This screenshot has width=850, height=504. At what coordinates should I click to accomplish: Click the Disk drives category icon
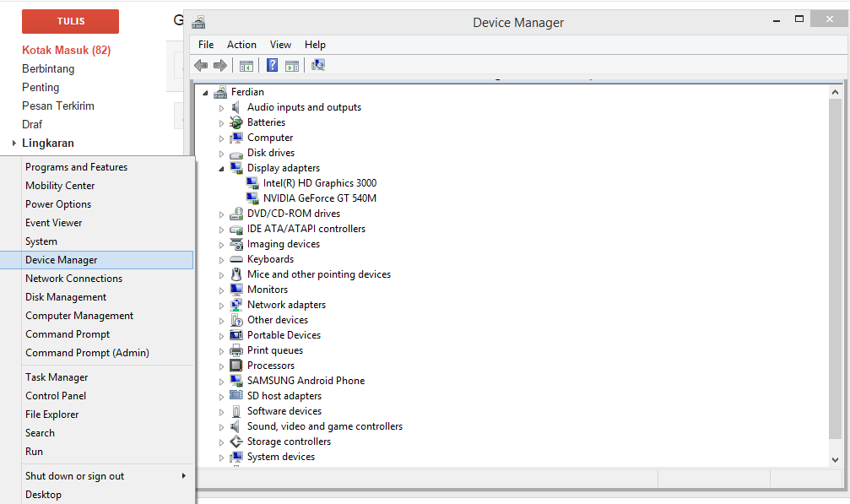point(236,154)
